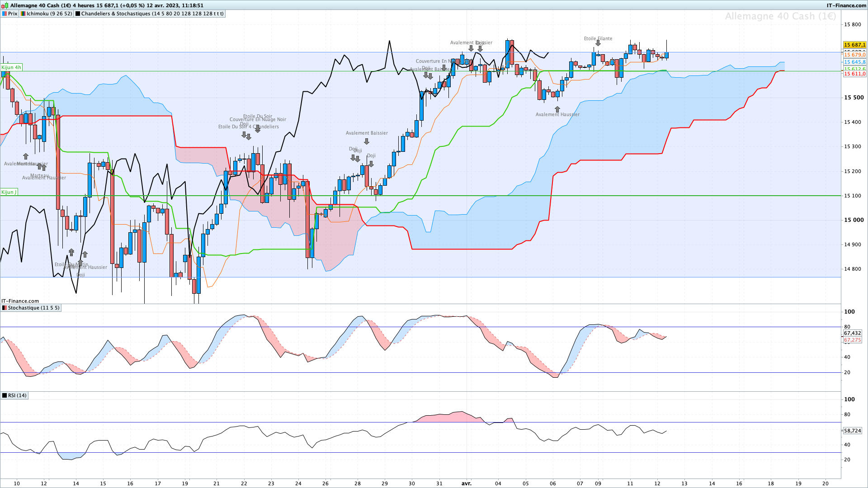Click the 15 500 price axis label
The height and width of the screenshot is (488, 868).
tap(854, 98)
